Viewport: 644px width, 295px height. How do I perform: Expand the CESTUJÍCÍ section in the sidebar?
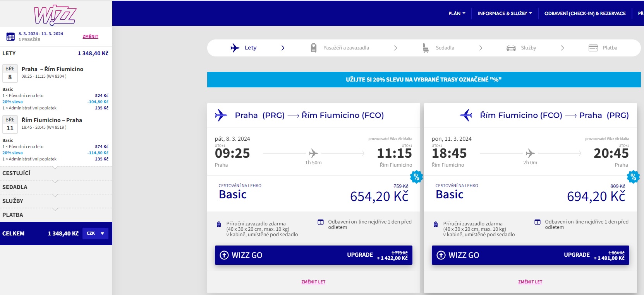56,173
